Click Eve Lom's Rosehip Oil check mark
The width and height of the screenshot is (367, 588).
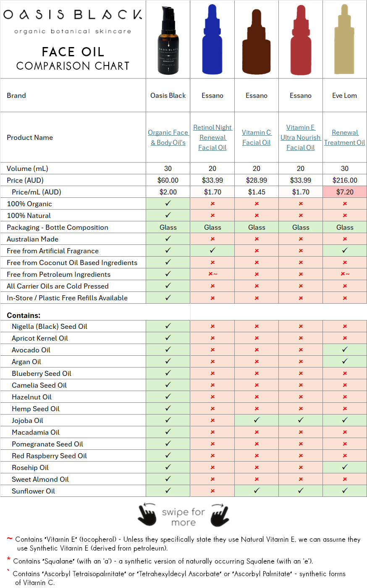[345, 467]
